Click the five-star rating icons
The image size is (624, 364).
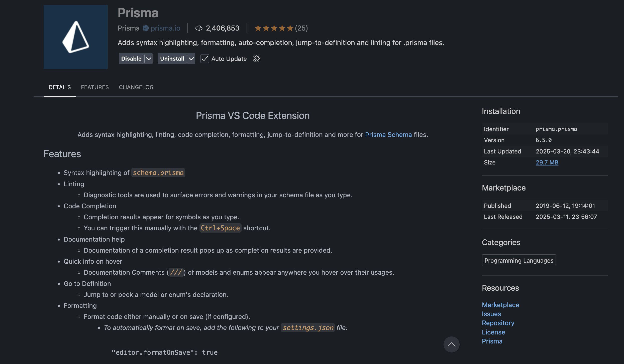click(274, 28)
